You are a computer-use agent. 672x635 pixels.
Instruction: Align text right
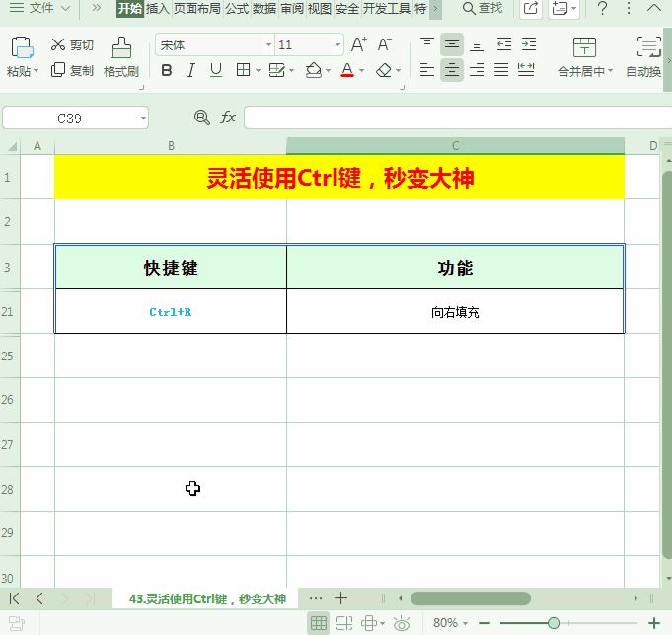click(477, 69)
